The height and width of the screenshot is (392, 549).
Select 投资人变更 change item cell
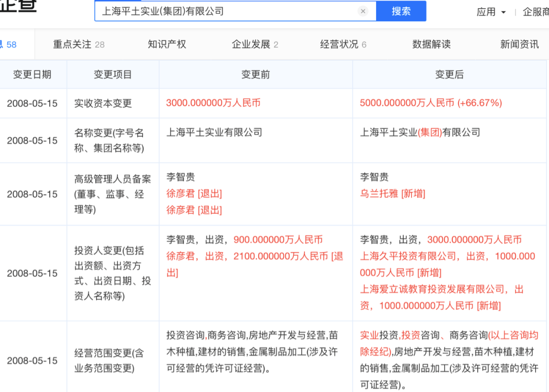(113, 273)
